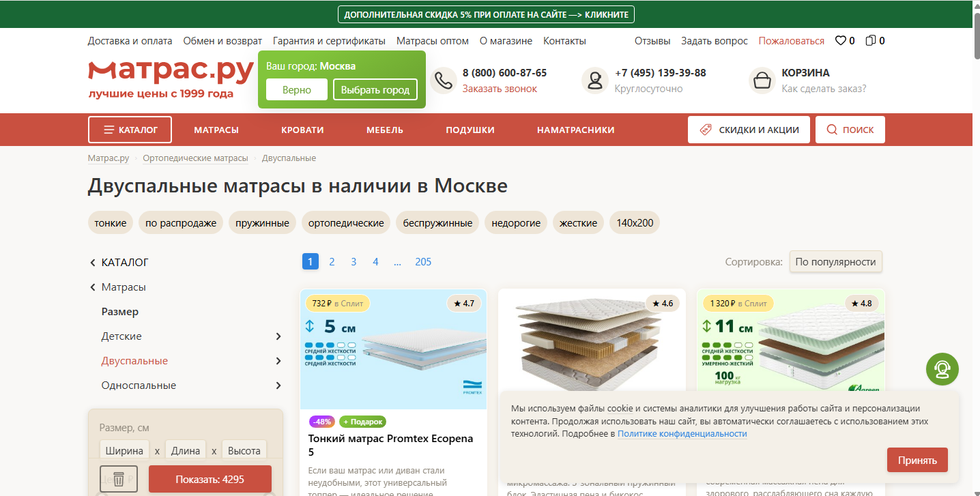The width and height of the screenshot is (980, 496).
Task: Open the По популярности sorting dropdown
Action: point(835,262)
